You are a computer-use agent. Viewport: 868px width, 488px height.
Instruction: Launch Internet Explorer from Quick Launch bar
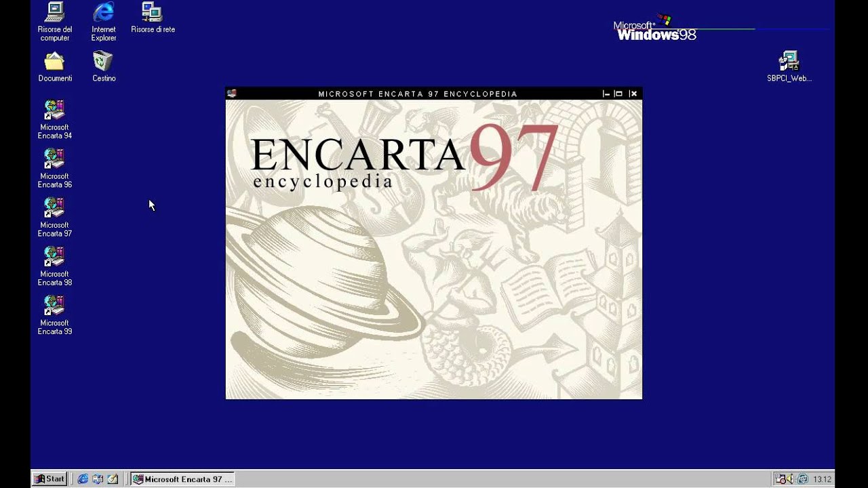83,479
